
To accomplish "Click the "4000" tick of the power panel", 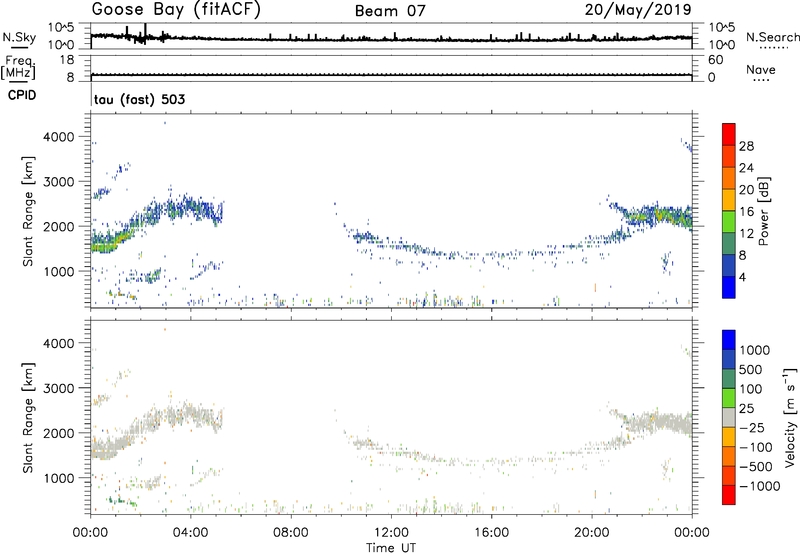I will [x=59, y=137].
